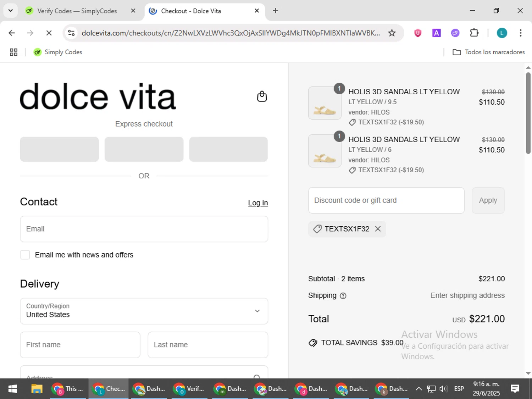Switch to the Verify Codes — SimplyCodes tab

(x=76, y=11)
